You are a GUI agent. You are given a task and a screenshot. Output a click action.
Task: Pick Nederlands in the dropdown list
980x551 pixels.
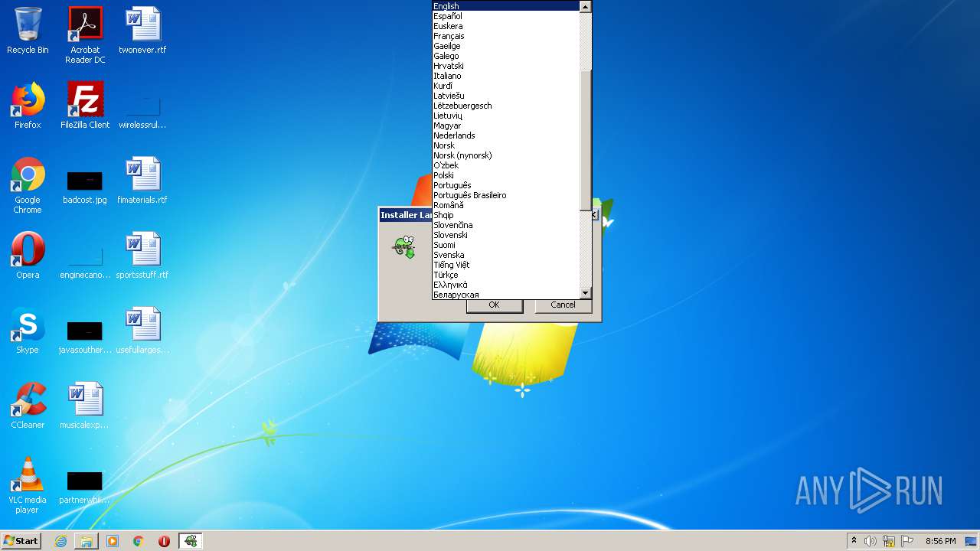pos(505,135)
